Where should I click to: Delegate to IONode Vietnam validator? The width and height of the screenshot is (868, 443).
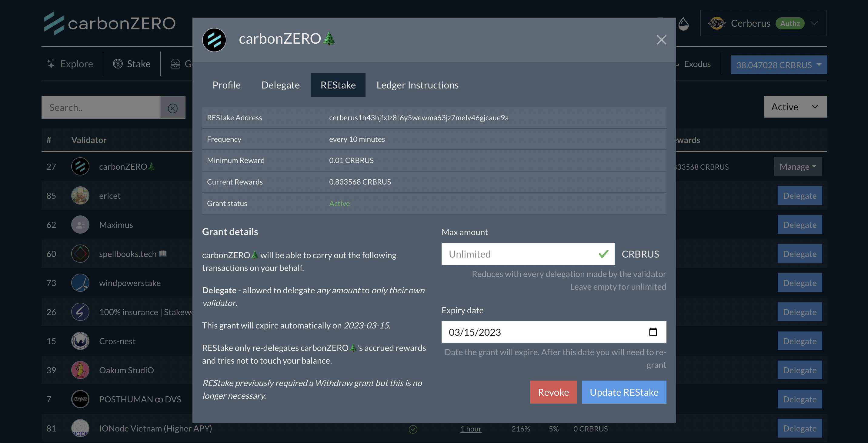tap(800, 428)
